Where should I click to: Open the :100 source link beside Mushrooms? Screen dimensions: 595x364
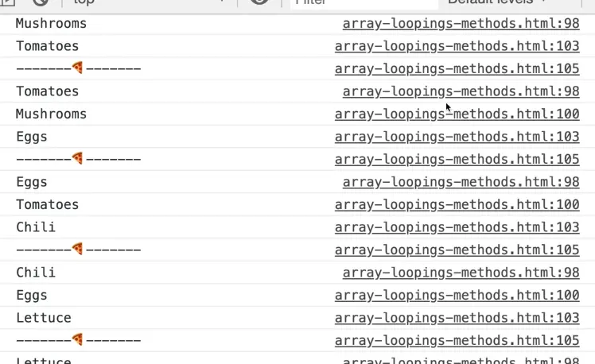(457, 114)
